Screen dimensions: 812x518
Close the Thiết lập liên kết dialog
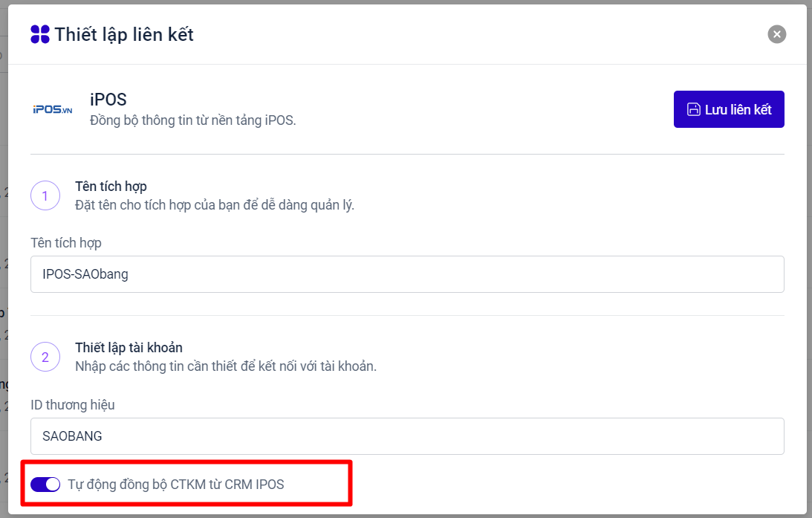click(776, 34)
